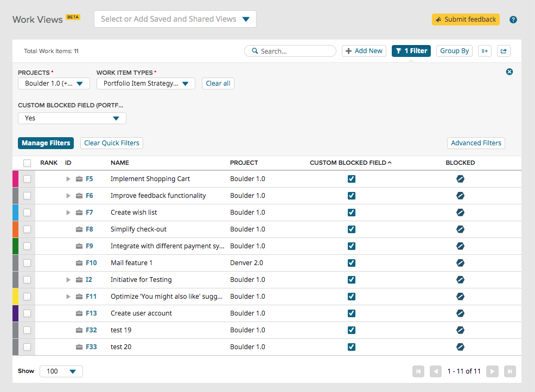Click the briefcase icon beside F13
Viewport: 535px width, 392px height.
point(79,313)
